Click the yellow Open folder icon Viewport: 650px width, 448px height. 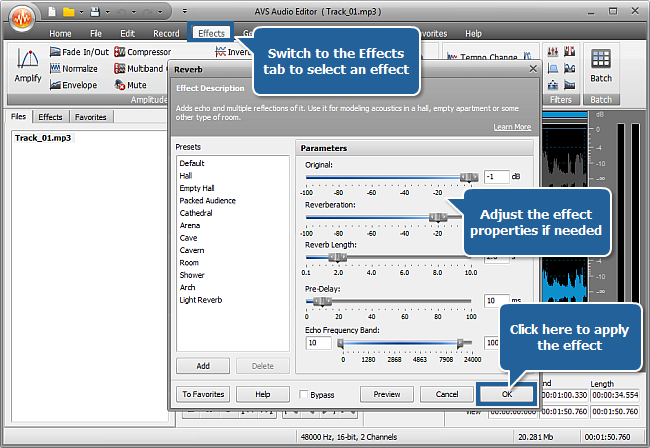(x=68, y=12)
